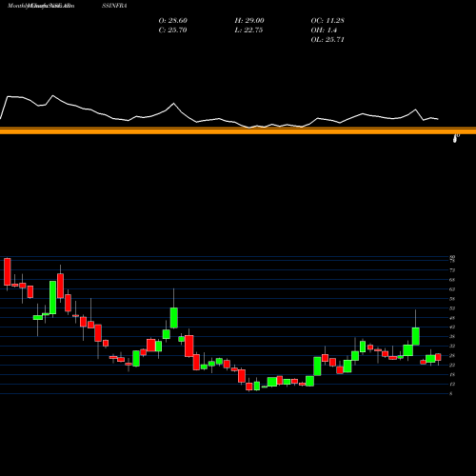Click the 73 price axis label
Image resolution: width=476 pixels, height=476 pixels.
452,270
